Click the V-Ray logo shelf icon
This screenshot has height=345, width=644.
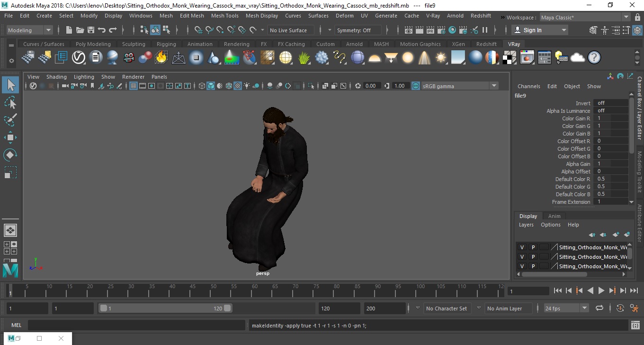[78, 58]
